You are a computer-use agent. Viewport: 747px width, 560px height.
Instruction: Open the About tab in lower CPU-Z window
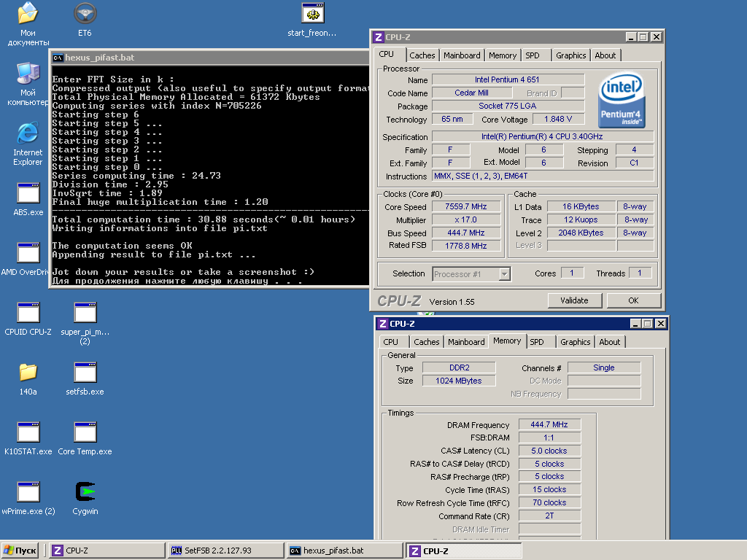(609, 342)
